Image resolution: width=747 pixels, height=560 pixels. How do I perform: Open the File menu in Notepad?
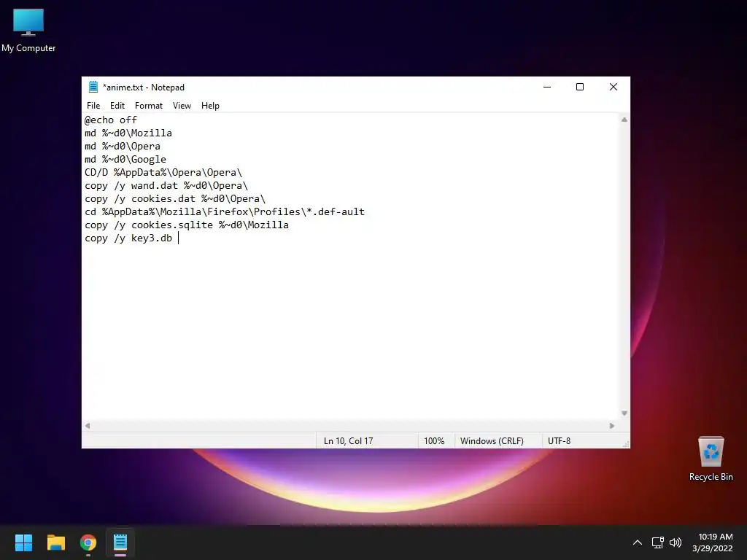pyautogui.click(x=93, y=106)
